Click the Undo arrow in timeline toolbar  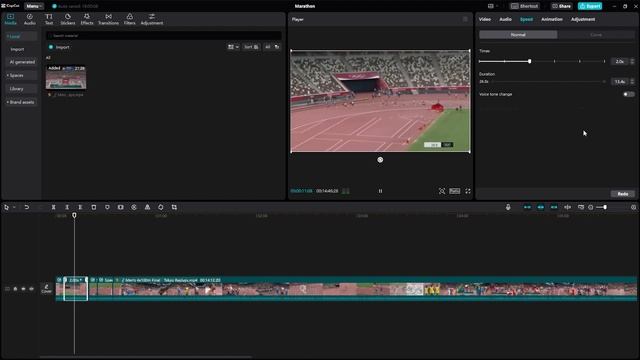pyautogui.click(x=27, y=207)
